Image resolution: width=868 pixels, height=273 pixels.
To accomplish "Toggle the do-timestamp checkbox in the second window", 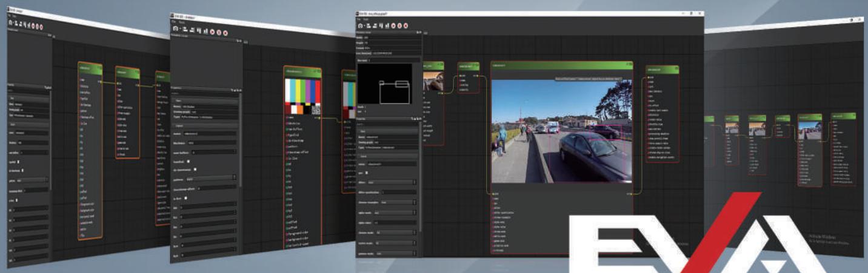I will click(x=195, y=169).
